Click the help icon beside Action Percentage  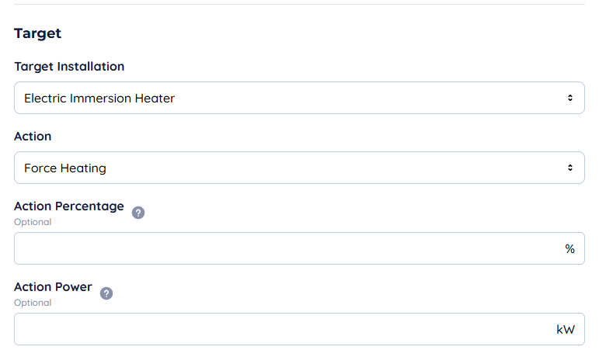[x=138, y=213]
